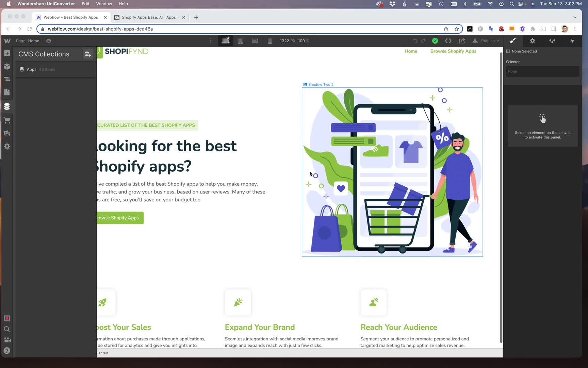Switch to the Style brush tab
This screenshot has width=588, height=368.
[512, 41]
